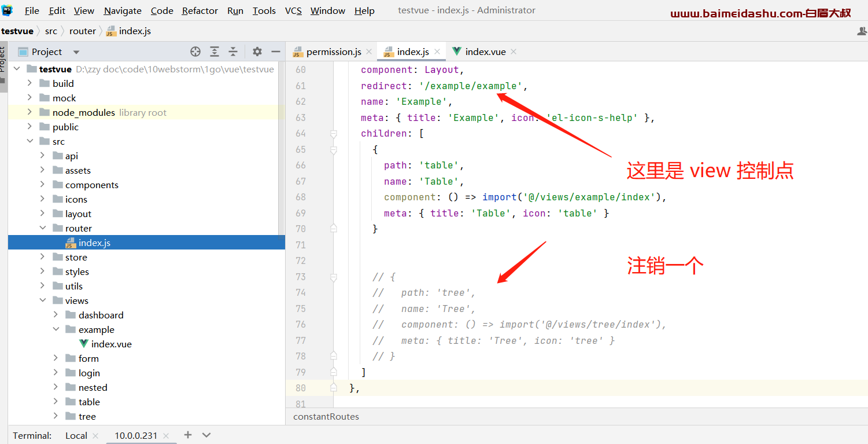The image size is (868, 444).
Task: Open the Tools menu
Action: click(264, 10)
